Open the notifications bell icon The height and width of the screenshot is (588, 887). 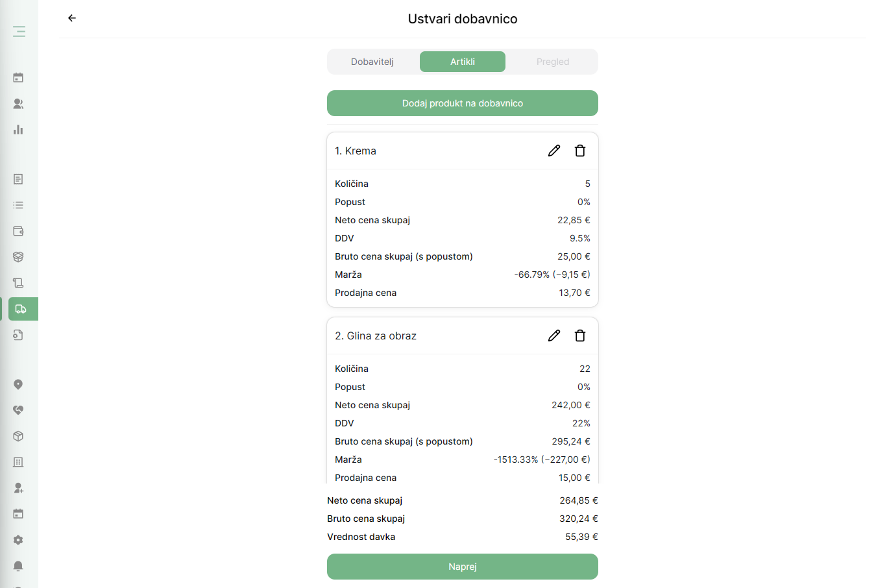[x=18, y=566]
